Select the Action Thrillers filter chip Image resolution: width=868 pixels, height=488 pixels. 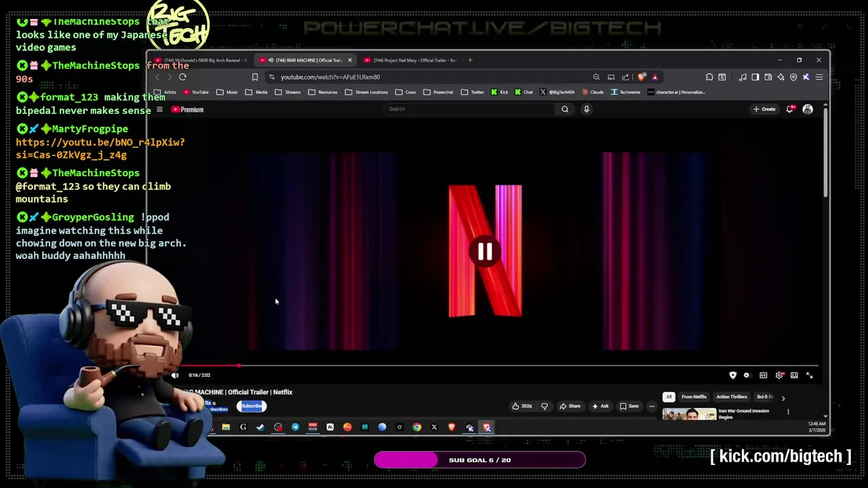point(732,396)
